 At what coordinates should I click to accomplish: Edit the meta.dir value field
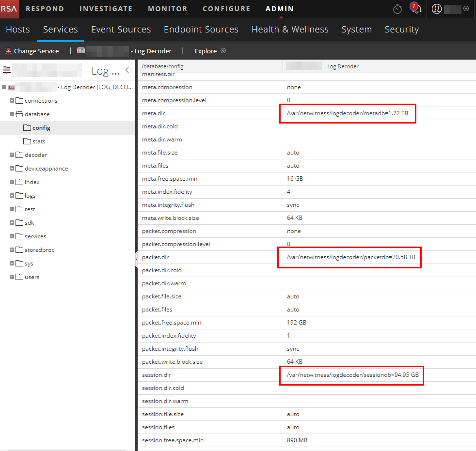click(347, 113)
